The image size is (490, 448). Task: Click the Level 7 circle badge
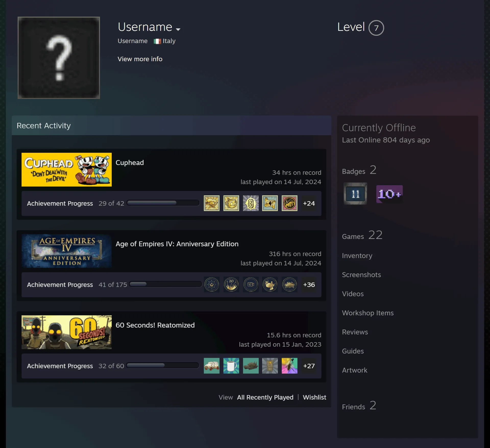[376, 28]
